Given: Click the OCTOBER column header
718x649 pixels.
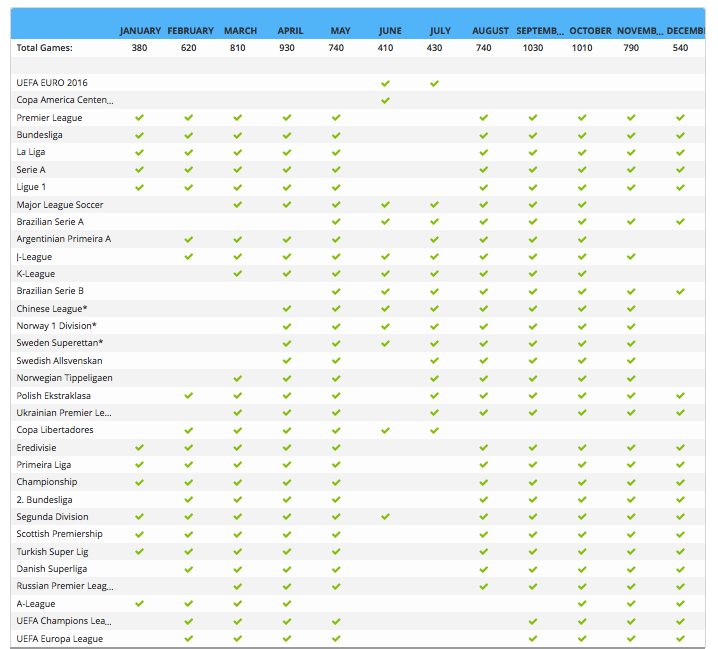Looking at the screenshot, I should tap(590, 31).
